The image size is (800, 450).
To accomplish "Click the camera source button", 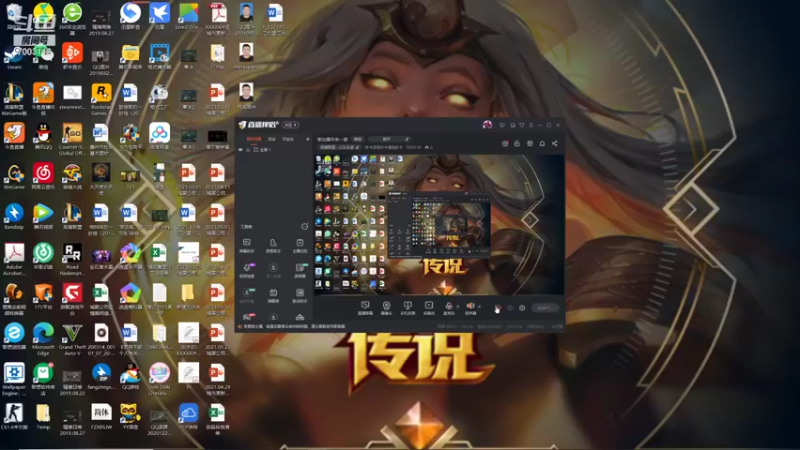I will [386, 308].
